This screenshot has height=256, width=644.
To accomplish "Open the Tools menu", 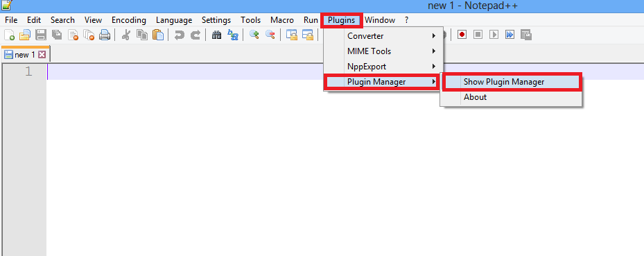I will pos(250,19).
